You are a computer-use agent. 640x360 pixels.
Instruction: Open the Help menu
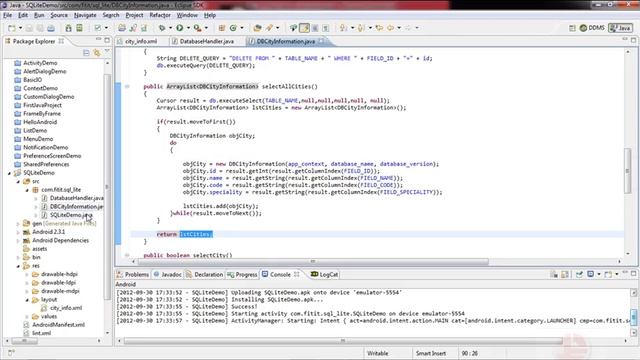(x=210, y=15)
